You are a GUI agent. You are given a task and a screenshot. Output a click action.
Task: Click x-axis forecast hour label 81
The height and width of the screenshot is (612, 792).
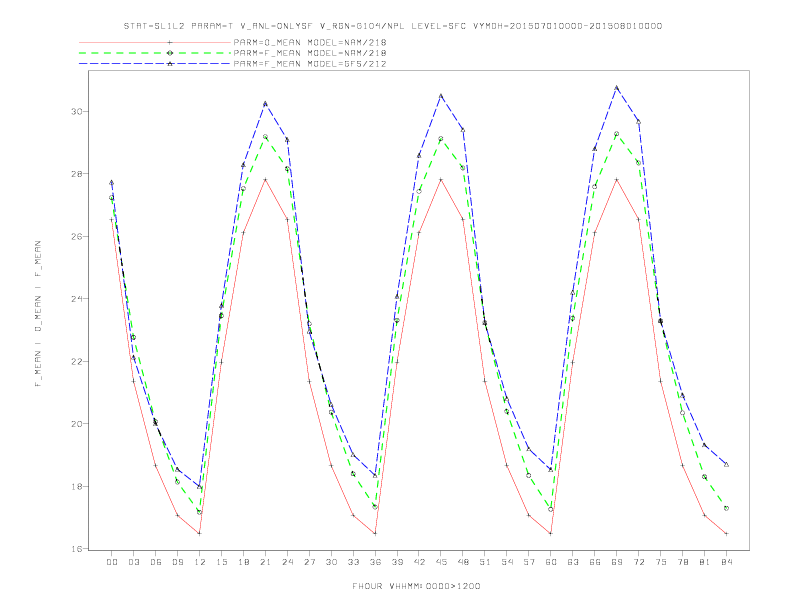(705, 562)
